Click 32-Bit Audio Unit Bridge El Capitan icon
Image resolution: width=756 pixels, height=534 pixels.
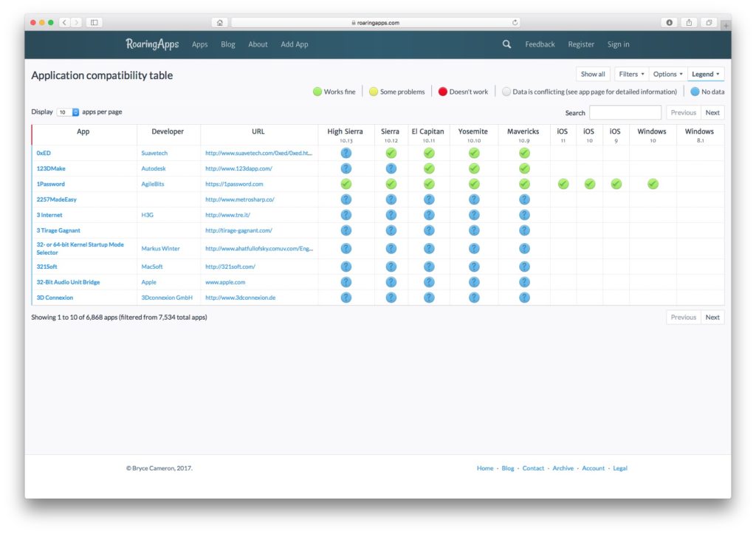pos(429,281)
